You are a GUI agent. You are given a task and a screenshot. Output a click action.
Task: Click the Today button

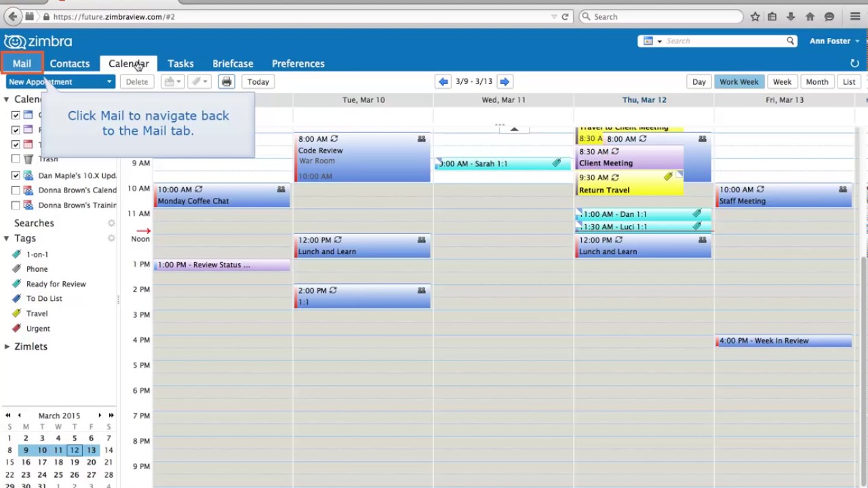click(258, 82)
